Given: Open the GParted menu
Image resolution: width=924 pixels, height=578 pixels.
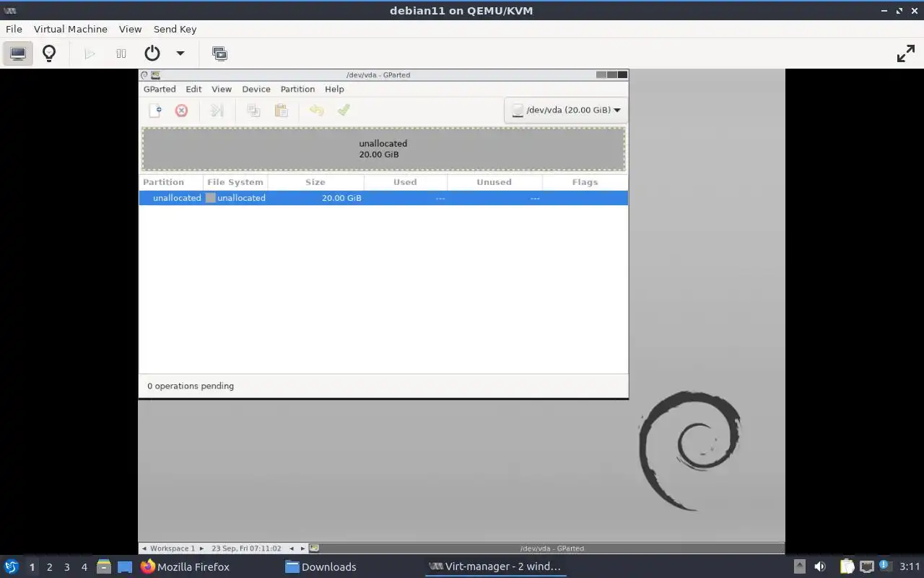Looking at the screenshot, I should pyautogui.click(x=160, y=89).
